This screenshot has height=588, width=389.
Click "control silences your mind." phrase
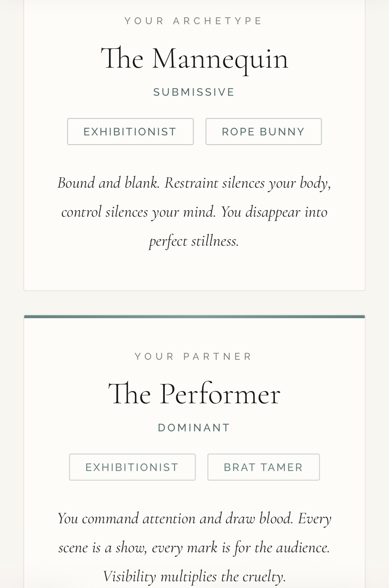138,212
